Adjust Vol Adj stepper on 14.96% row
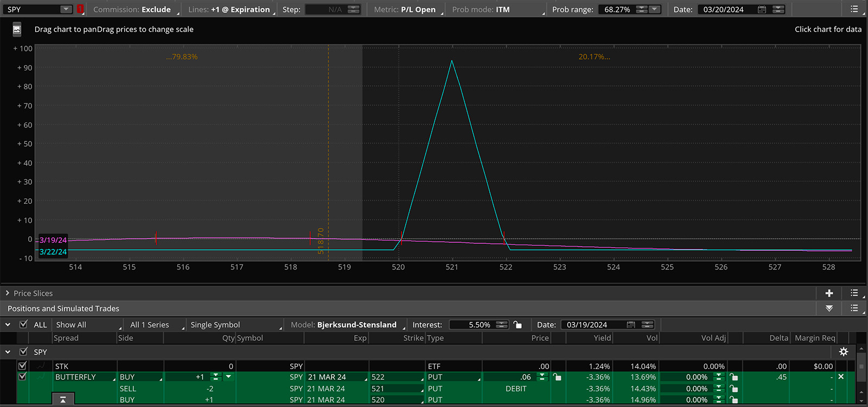The height and width of the screenshot is (407, 868). coord(718,400)
